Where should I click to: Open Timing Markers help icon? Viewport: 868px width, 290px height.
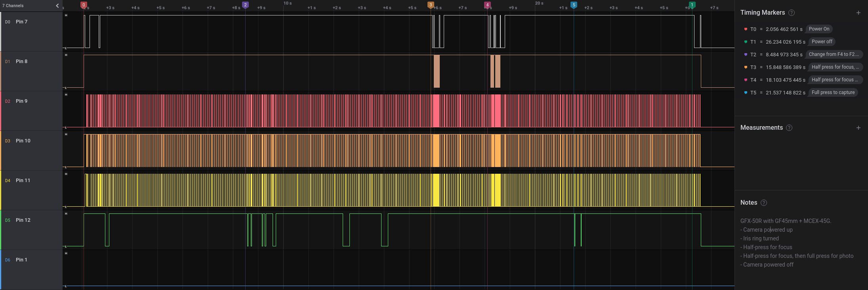[791, 13]
